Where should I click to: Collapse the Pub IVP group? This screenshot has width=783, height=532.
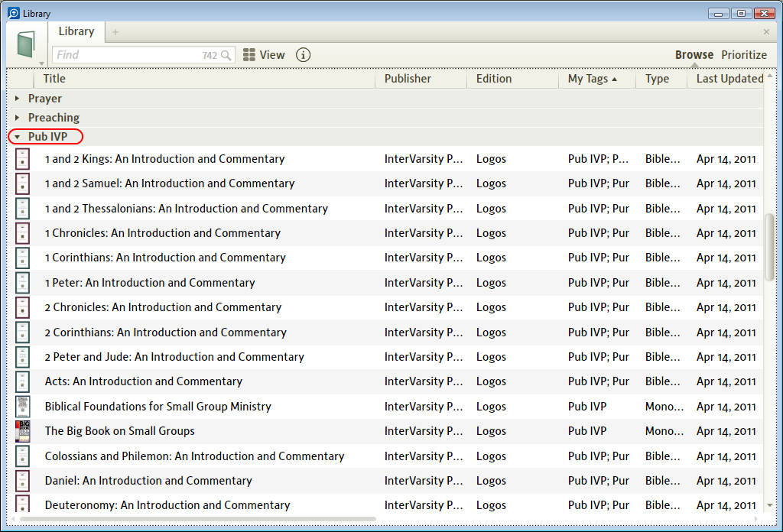(18, 137)
